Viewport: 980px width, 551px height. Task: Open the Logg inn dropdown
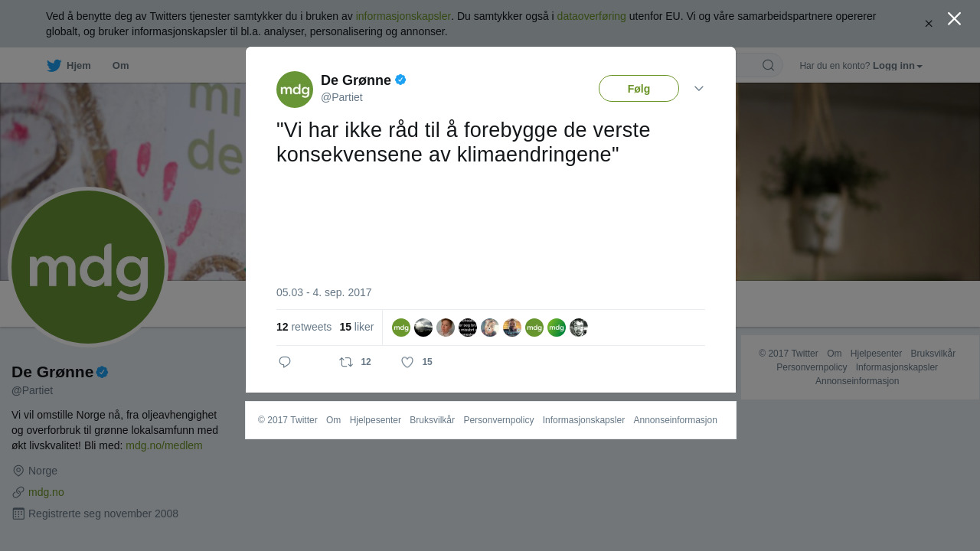click(x=897, y=66)
